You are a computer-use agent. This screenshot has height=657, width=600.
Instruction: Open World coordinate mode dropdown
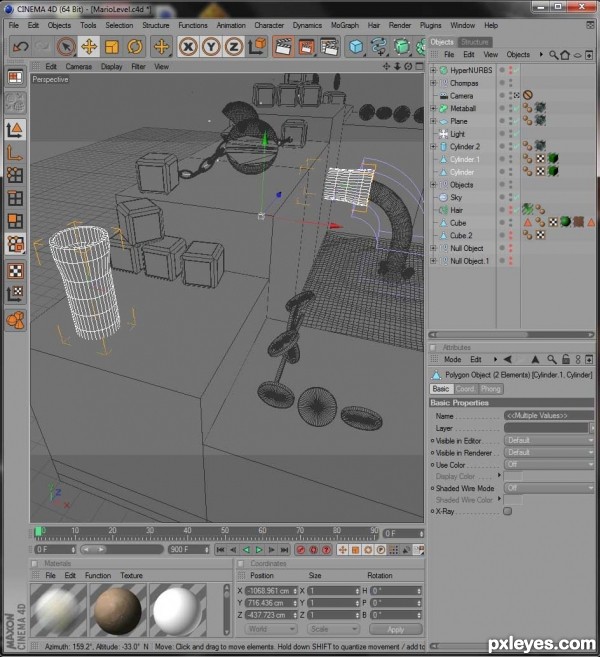[271, 629]
